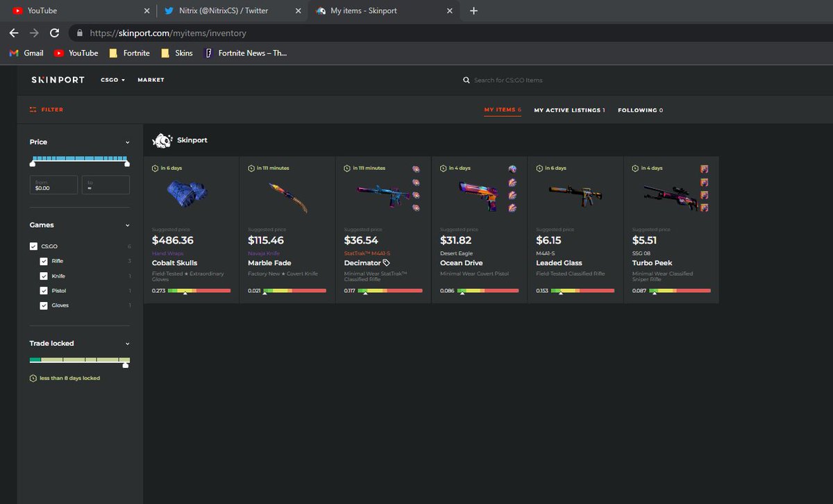Open the CSGO game dropdown
This screenshot has height=504, width=833.
pos(112,80)
